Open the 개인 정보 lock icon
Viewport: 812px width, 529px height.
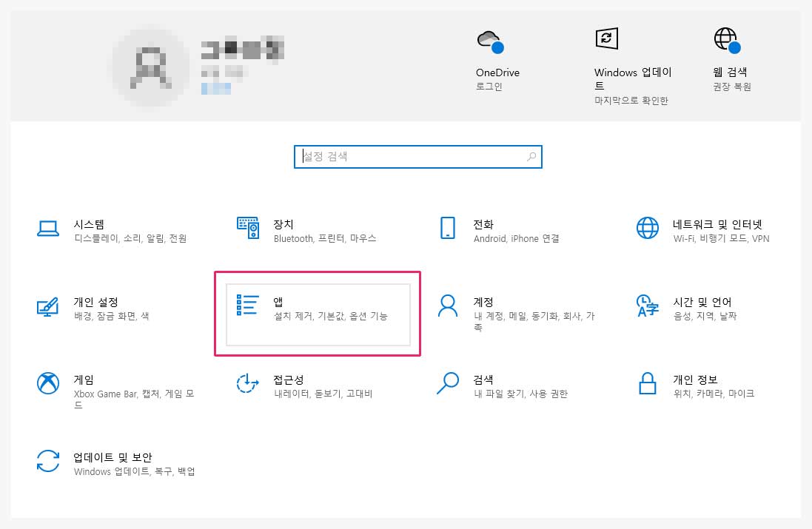click(648, 383)
